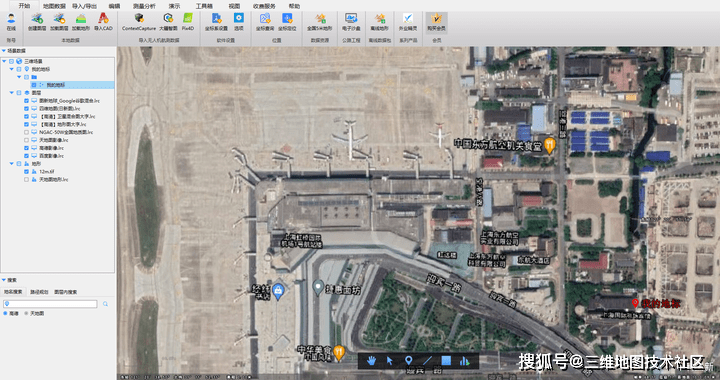Click the red 我的地标 placemark on map
720x380 pixels.
[635, 303]
